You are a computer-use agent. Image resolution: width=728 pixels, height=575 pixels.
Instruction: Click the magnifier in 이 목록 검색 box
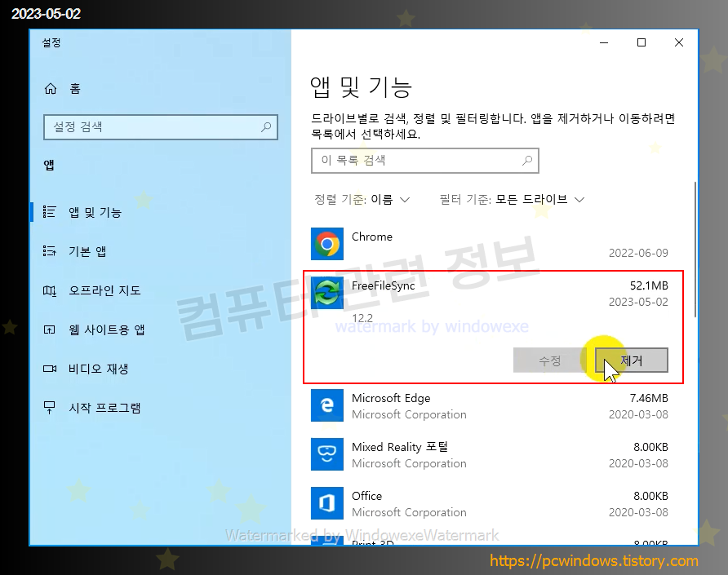tap(527, 161)
